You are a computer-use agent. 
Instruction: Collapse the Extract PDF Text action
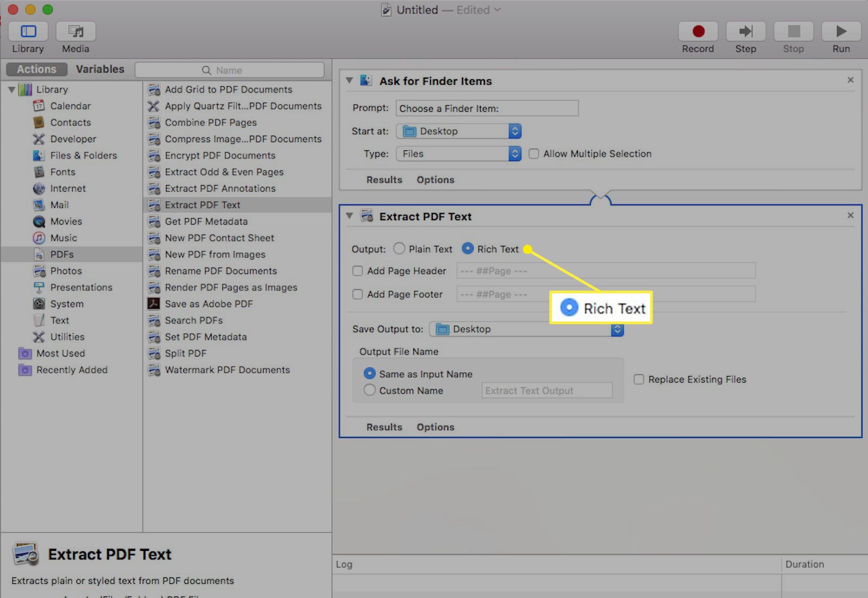pos(349,216)
